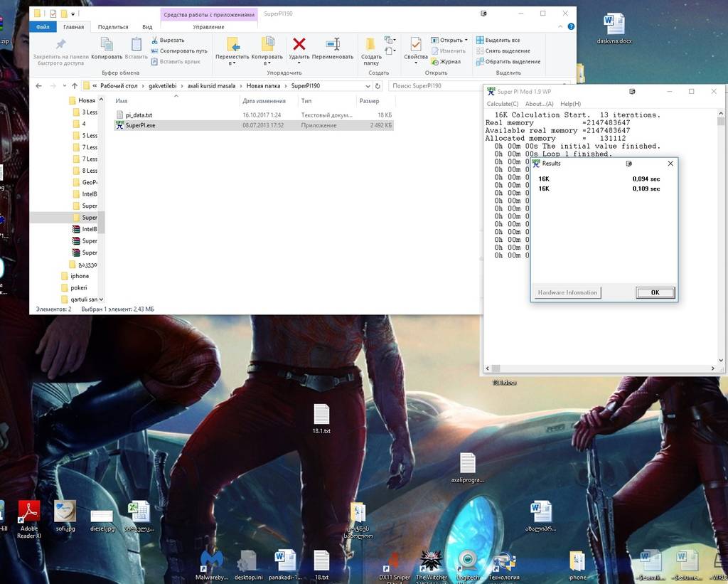Switch to the Поделиться tab
728x584 pixels.
click(113, 27)
